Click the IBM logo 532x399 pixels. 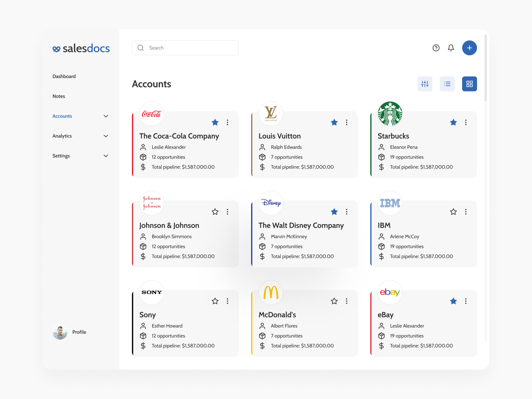(x=390, y=203)
